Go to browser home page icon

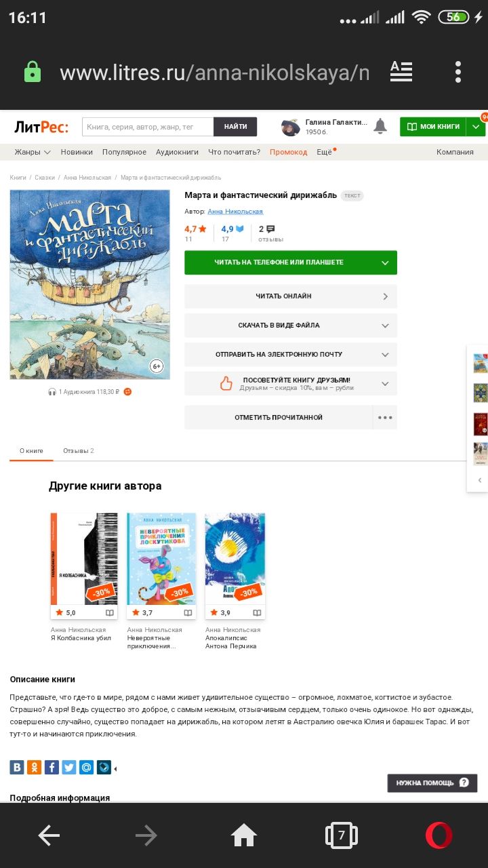click(x=244, y=835)
